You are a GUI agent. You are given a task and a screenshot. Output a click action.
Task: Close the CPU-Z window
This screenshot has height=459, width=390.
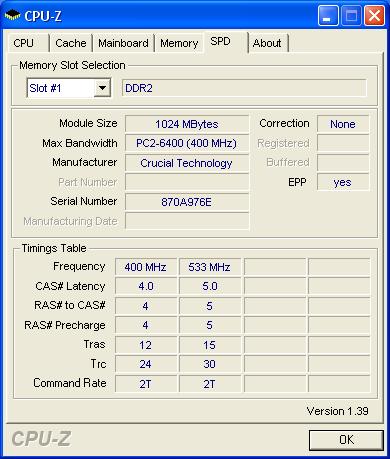[374, 15]
